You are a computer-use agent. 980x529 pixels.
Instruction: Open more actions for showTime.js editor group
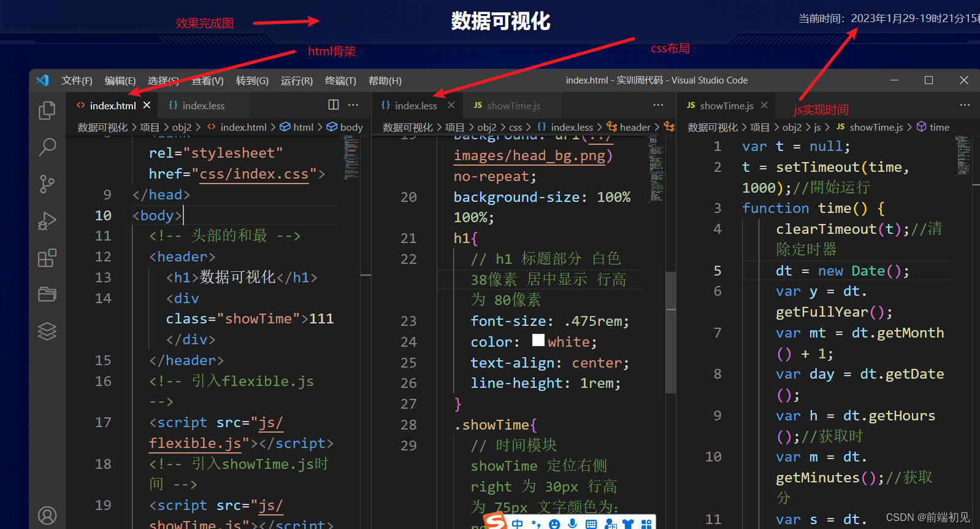(965, 105)
